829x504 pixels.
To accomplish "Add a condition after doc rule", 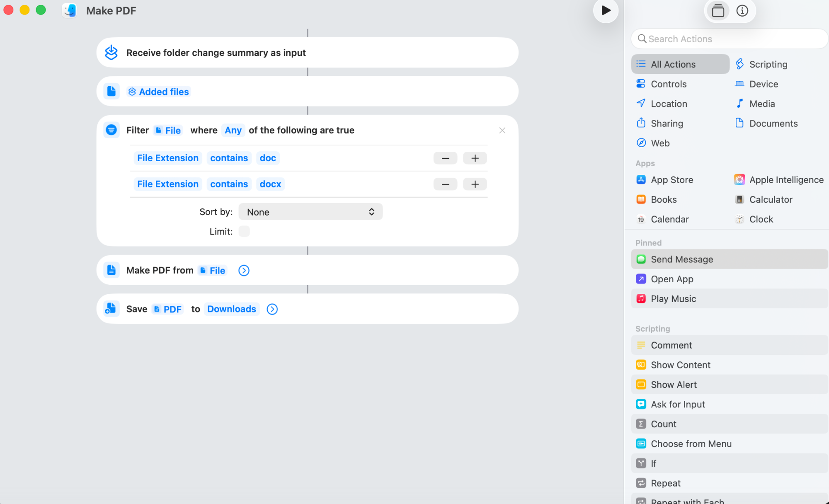I will [x=475, y=158].
